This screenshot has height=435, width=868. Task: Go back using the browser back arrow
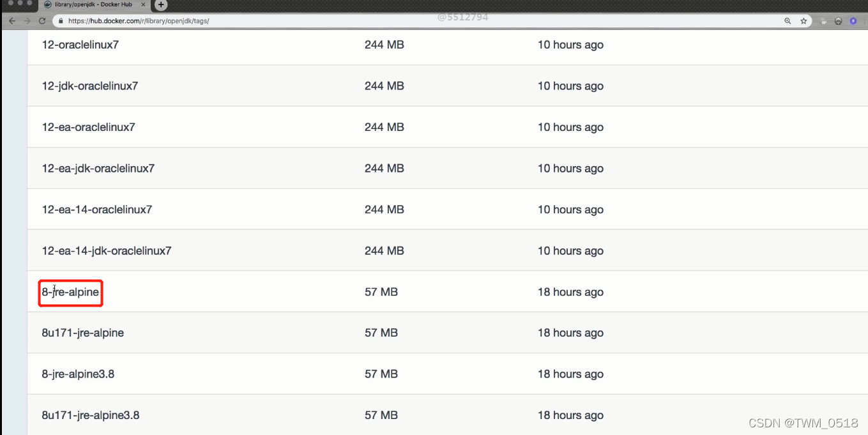click(12, 21)
